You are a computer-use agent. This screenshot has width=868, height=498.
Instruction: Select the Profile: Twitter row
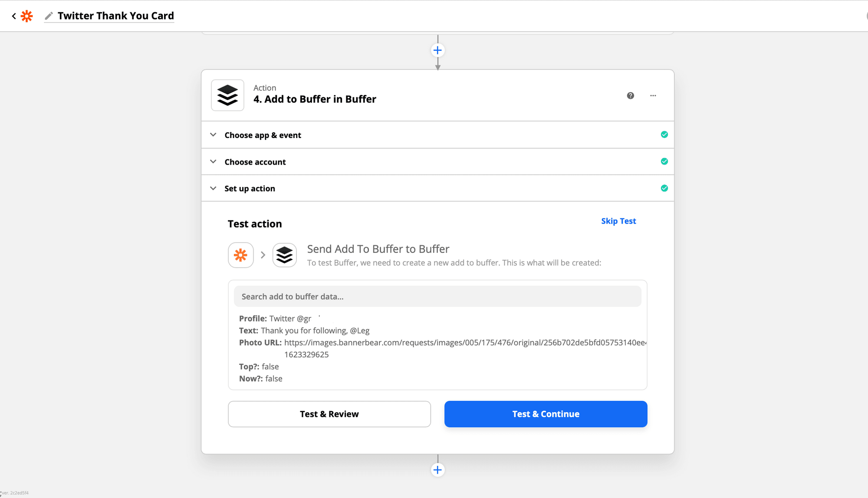coord(275,319)
